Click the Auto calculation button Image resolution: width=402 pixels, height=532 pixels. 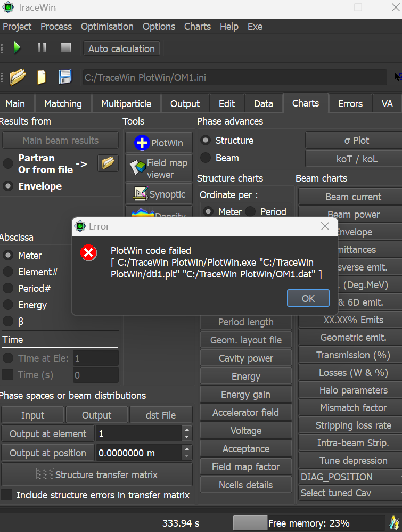click(121, 48)
